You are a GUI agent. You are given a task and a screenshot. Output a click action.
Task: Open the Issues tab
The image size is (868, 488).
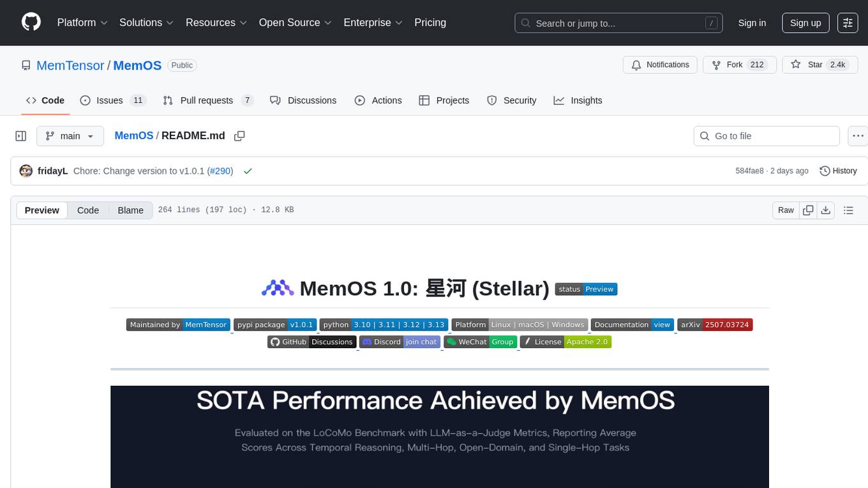pos(113,100)
